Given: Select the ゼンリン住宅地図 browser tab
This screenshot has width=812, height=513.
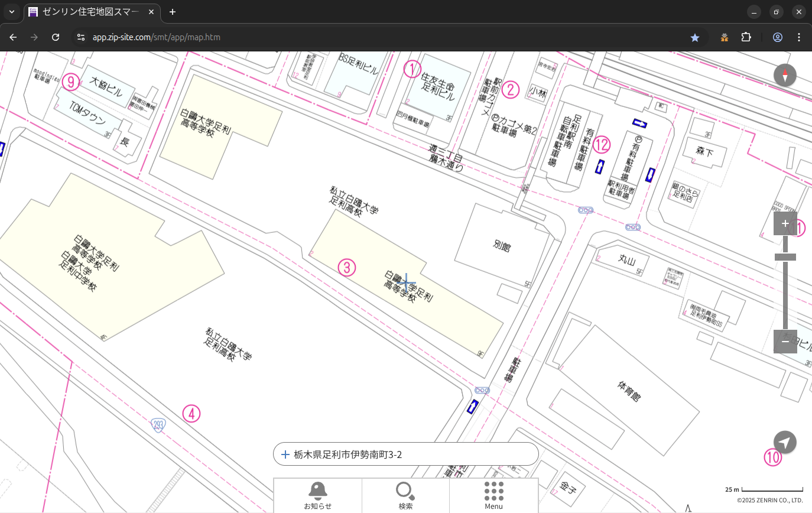Looking at the screenshot, I should click(92, 12).
